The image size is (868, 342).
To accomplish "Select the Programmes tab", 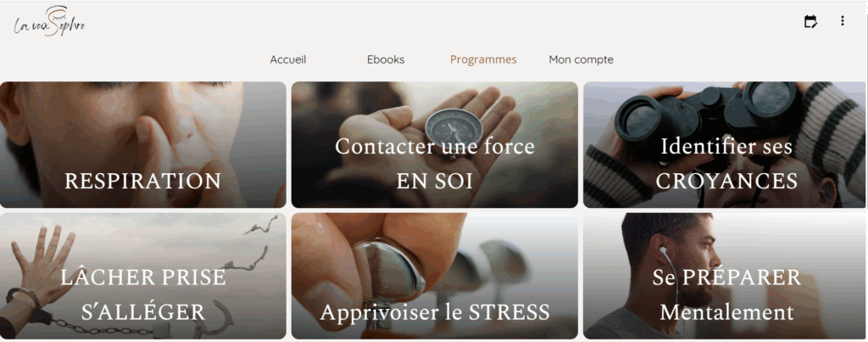I will tap(483, 59).
